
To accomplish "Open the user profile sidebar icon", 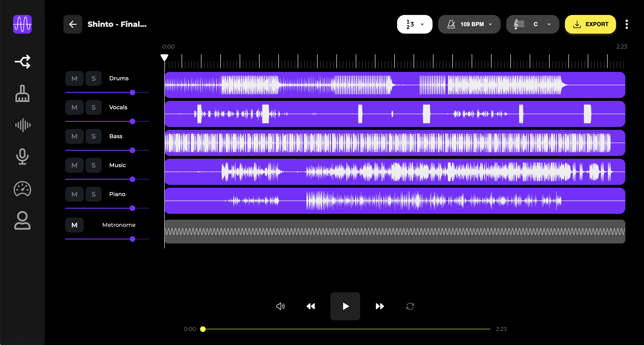I will click(x=22, y=220).
